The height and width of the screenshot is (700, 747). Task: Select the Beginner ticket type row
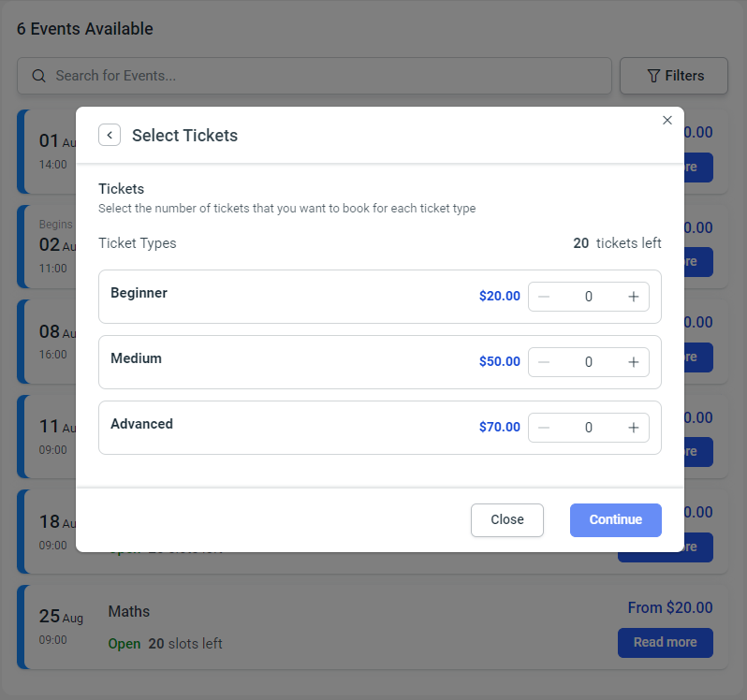tap(380, 297)
